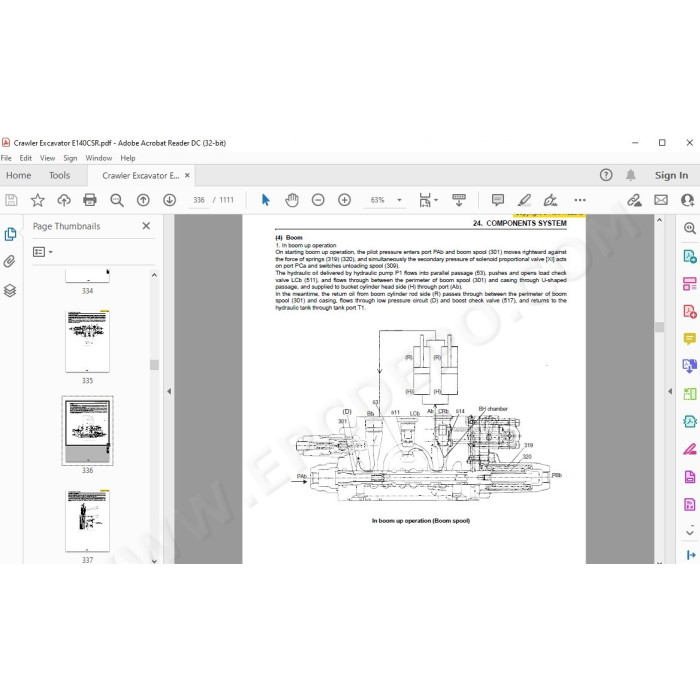Click the zoom percentage field 63%

click(x=378, y=200)
